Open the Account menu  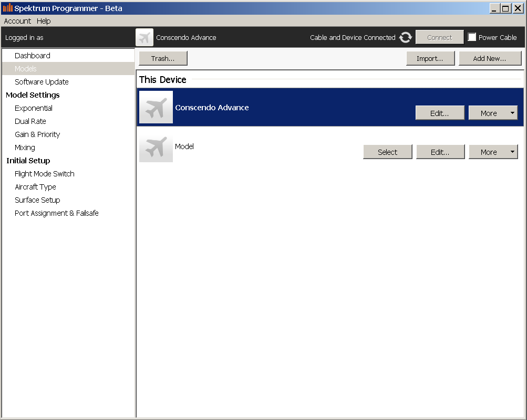pos(17,21)
